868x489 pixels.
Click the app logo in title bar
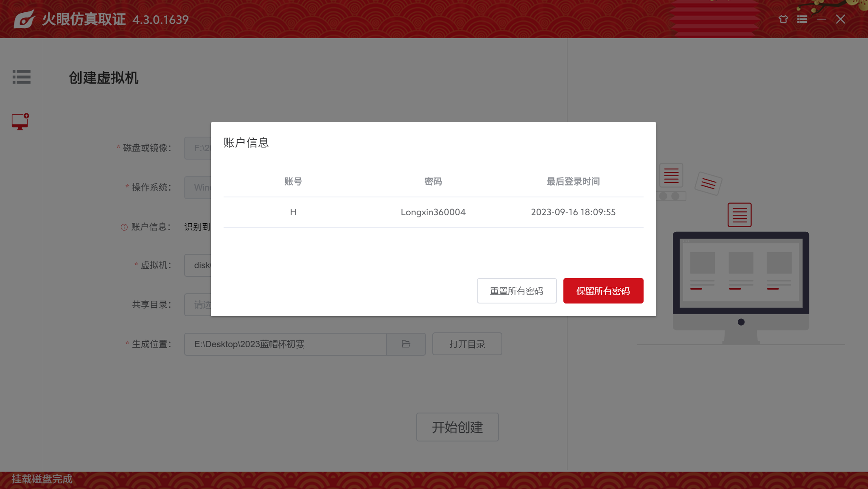pyautogui.click(x=24, y=19)
